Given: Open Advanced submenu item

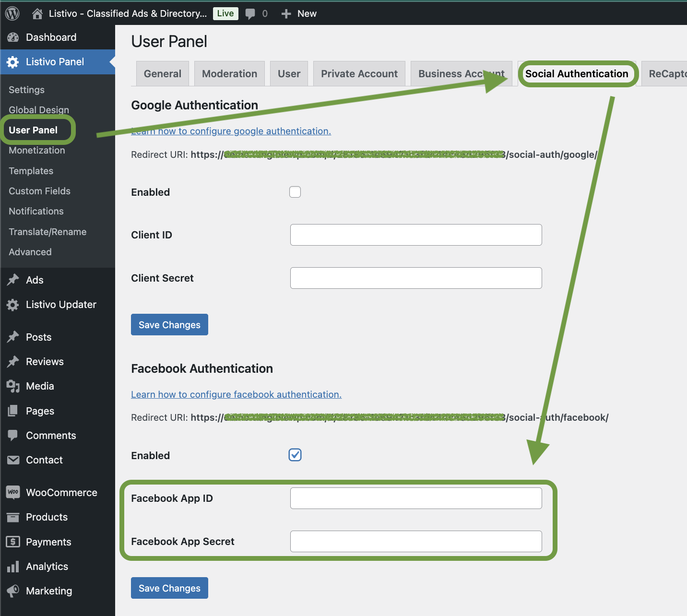Looking at the screenshot, I should (30, 252).
